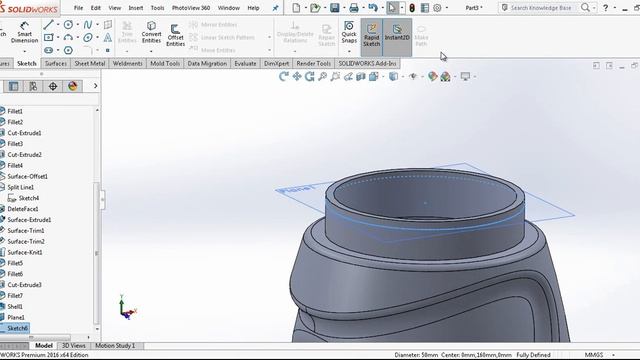Switch to Motion Study 1 tab

pos(115,346)
